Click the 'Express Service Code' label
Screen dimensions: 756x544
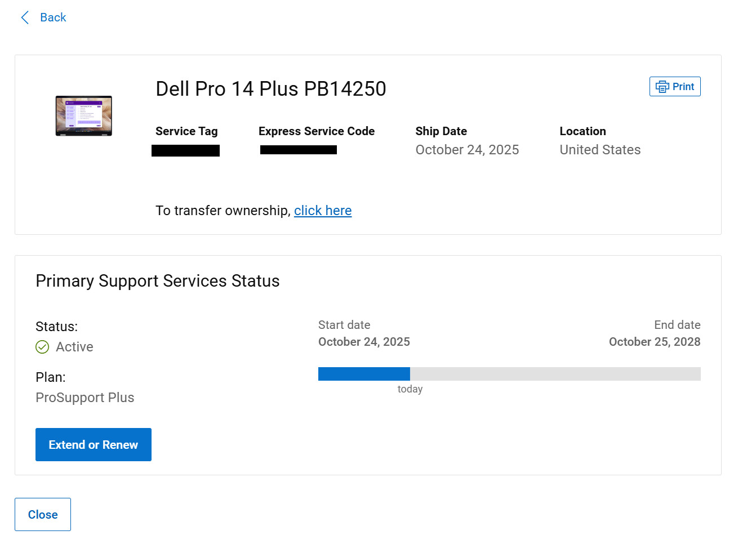(317, 131)
